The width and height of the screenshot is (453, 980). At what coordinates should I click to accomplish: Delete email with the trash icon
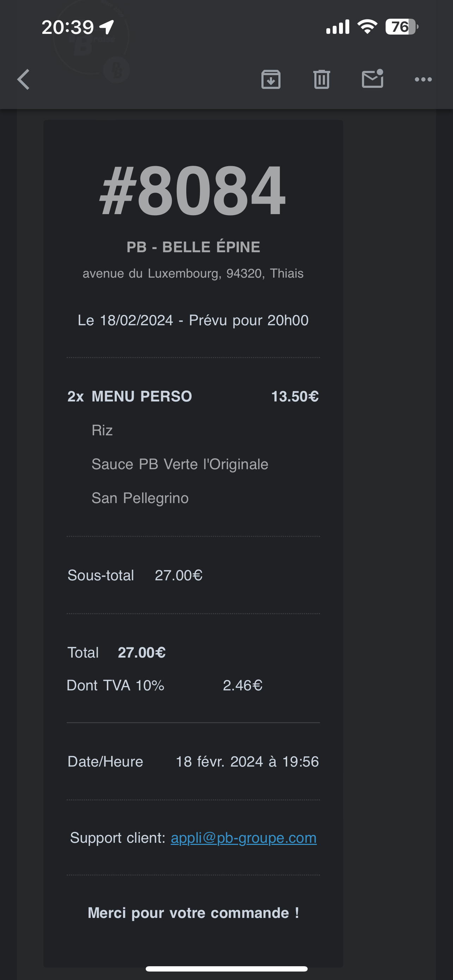coord(321,79)
